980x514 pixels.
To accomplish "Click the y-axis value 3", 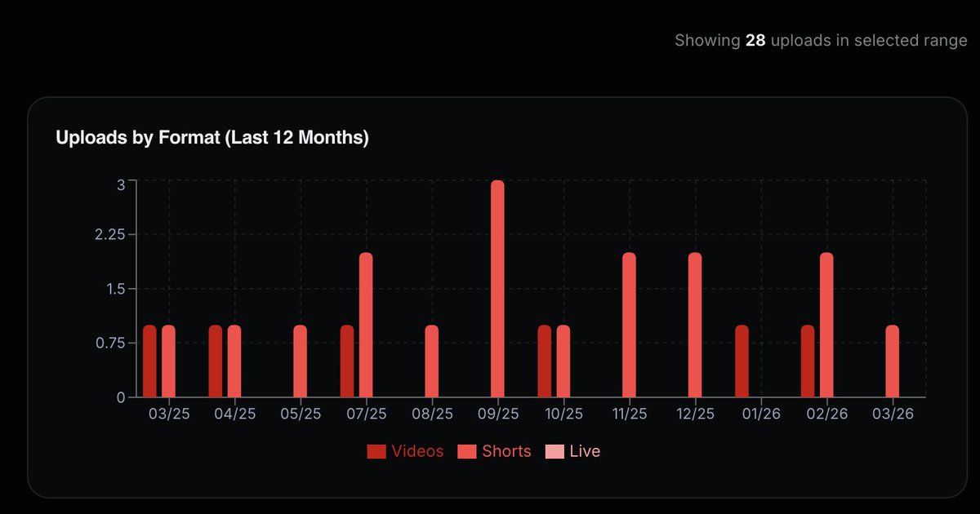I will click(x=121, y=184).
